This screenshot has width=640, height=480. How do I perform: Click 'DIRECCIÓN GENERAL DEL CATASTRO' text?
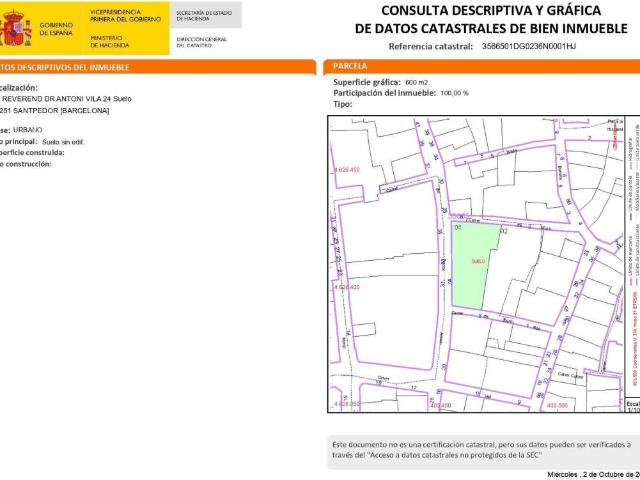[x=201, y=42]
